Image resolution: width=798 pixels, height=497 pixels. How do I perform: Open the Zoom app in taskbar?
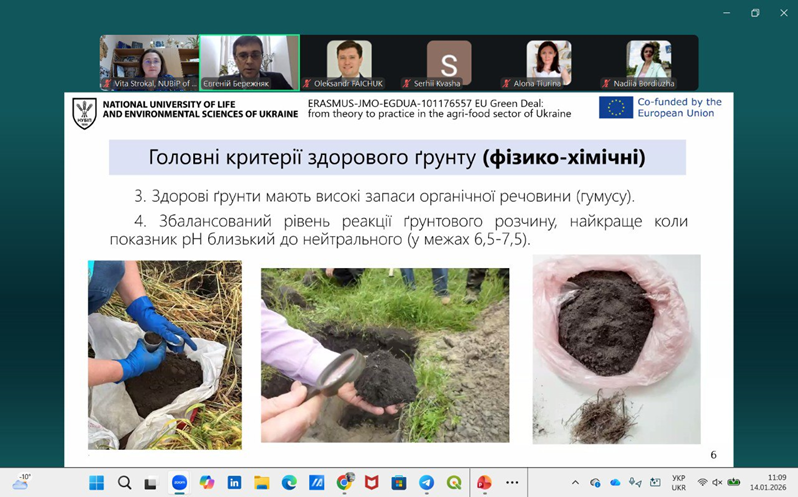point(179,482)
